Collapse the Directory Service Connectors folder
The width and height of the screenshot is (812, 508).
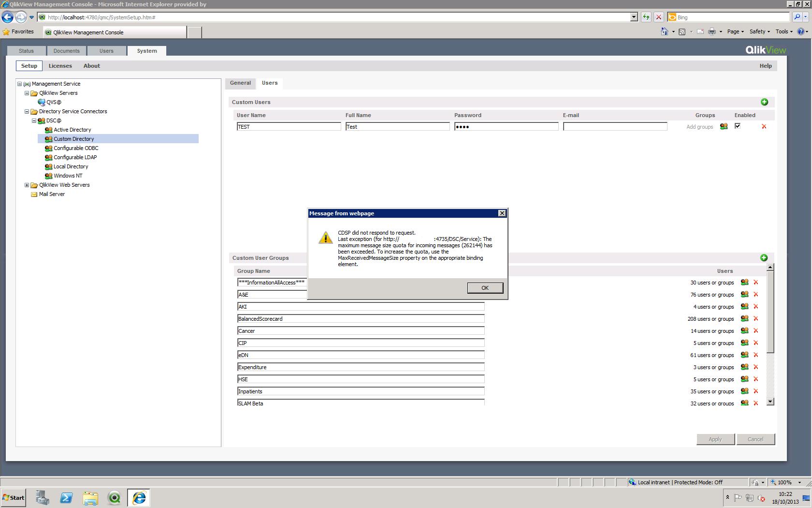pos(27,111)
